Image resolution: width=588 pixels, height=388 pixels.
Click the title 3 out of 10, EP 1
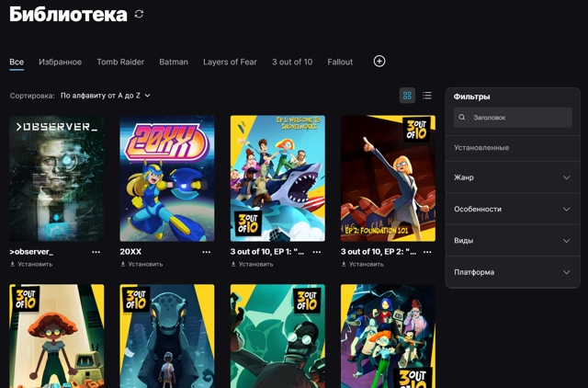coord(267,252)
